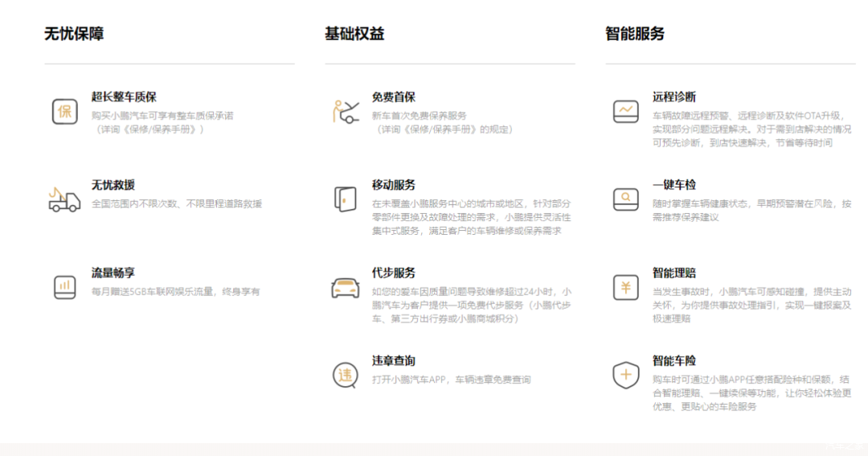Click the 一键车检 search icon
This screenshot has height=456, width=868.
coord(625,199)
